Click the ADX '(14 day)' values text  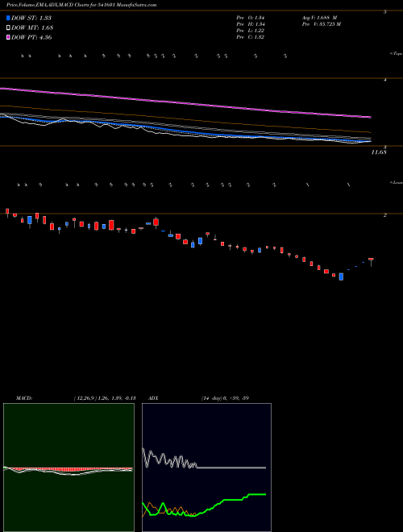225,398
